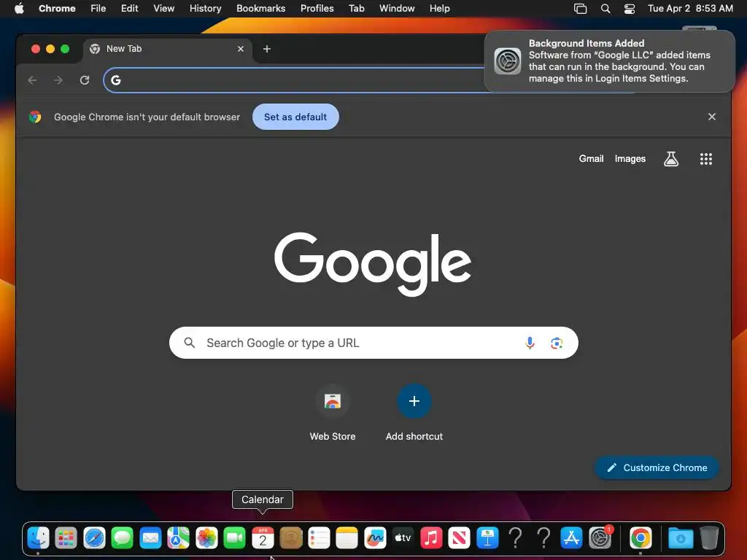Open the Google apps grid
The width and height of the screenshot is (747, 560).
pos(706,159)
